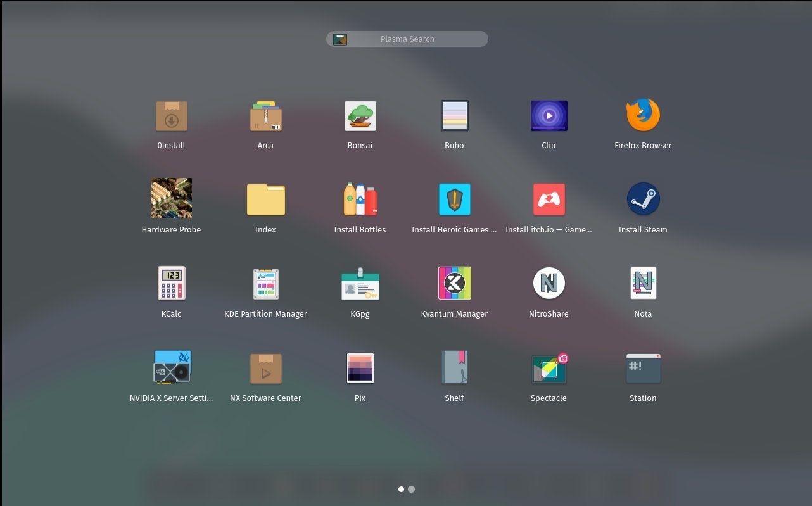Launch KDE Partition Manager
The height and width of the screenshot is (506, 812).
pos(265,284)
